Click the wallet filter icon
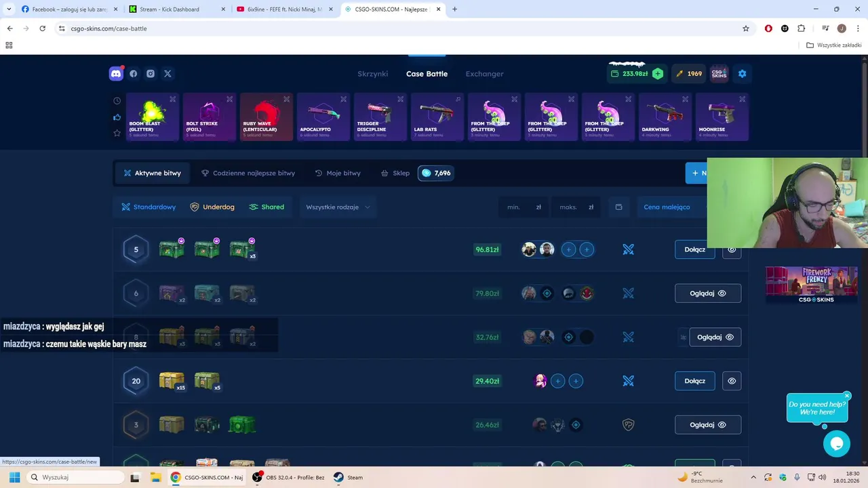Screen dimensions: 868x488 click(x=618, y=207)
